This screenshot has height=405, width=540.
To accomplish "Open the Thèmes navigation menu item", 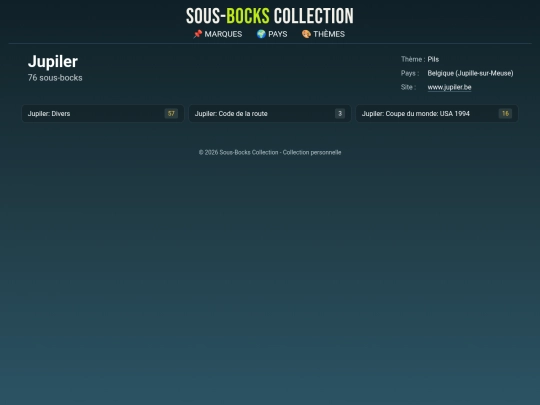I will (x=323, y=34).
